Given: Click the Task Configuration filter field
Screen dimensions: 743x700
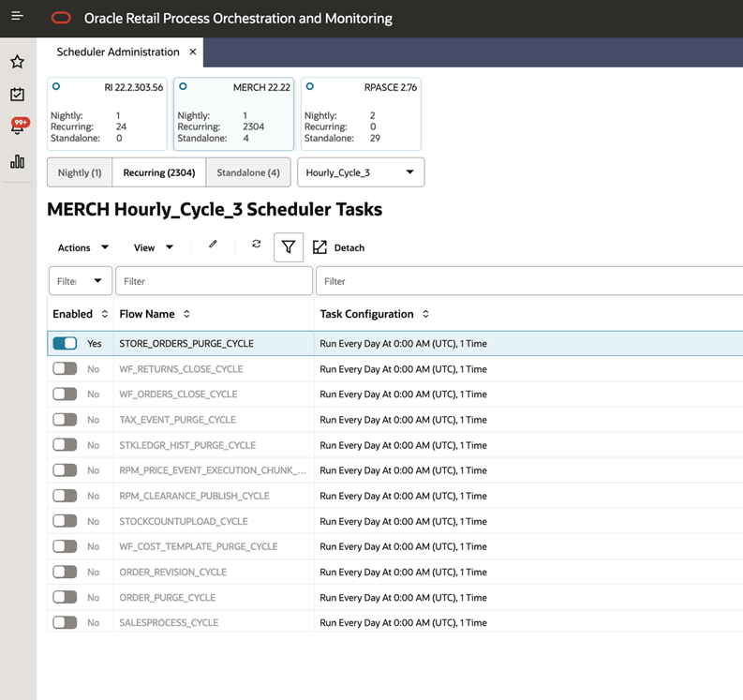Looking at the screenshot, I should tap(529, 280).
